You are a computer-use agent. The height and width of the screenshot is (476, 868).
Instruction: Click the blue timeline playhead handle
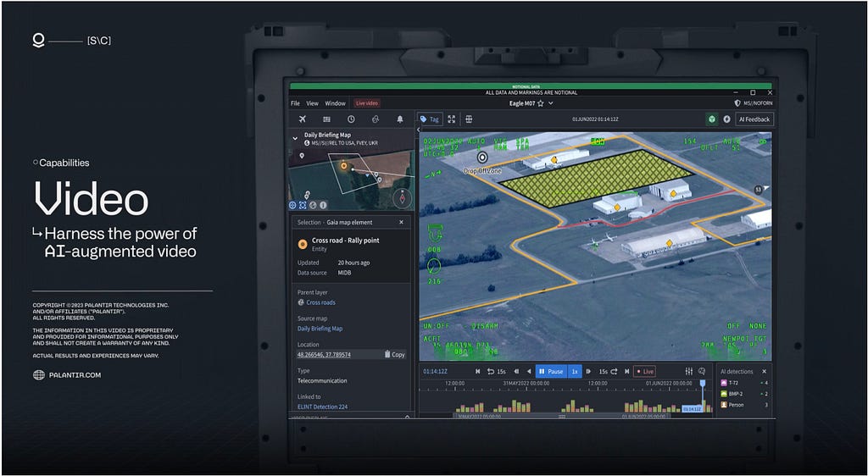703,383
